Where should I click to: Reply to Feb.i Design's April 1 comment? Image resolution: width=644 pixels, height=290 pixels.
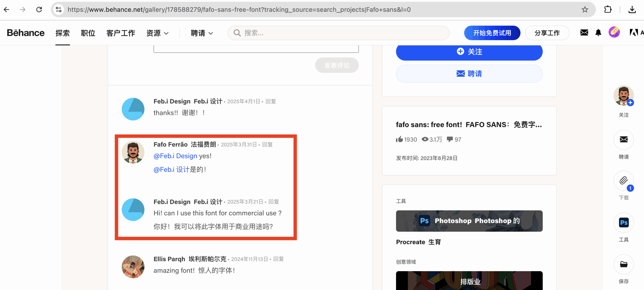click(271, 102)
